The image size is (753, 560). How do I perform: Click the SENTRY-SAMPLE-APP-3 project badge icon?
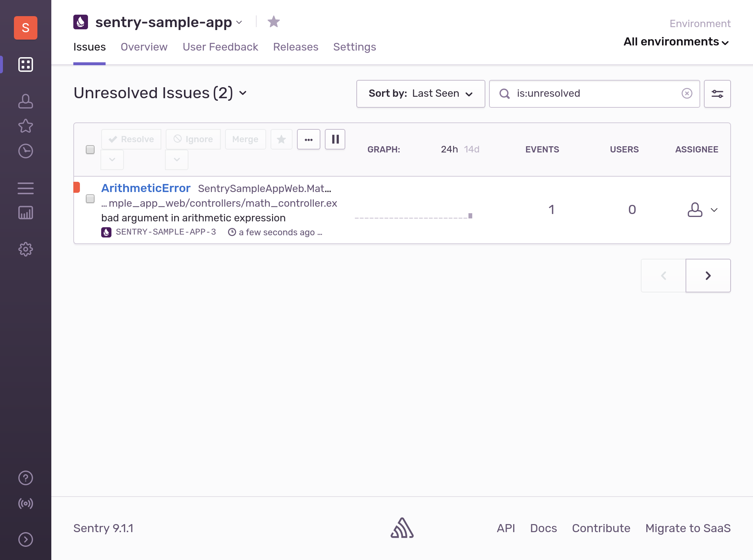[106, 232]
